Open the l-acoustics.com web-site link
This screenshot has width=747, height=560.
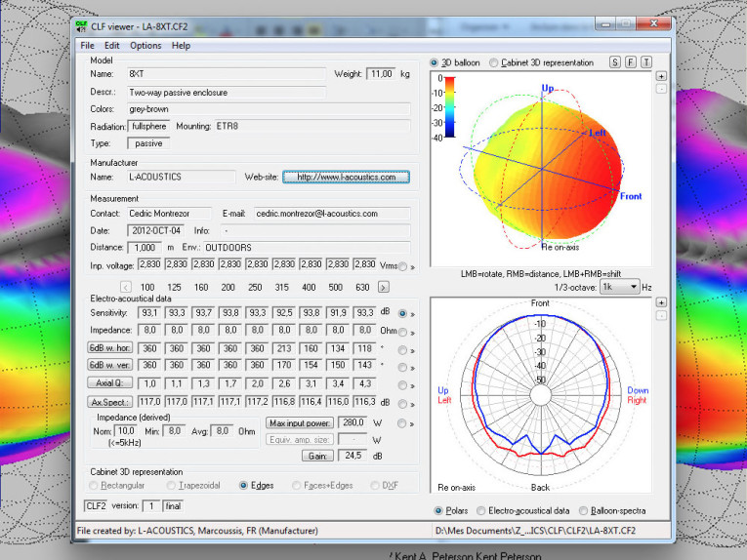346,177
